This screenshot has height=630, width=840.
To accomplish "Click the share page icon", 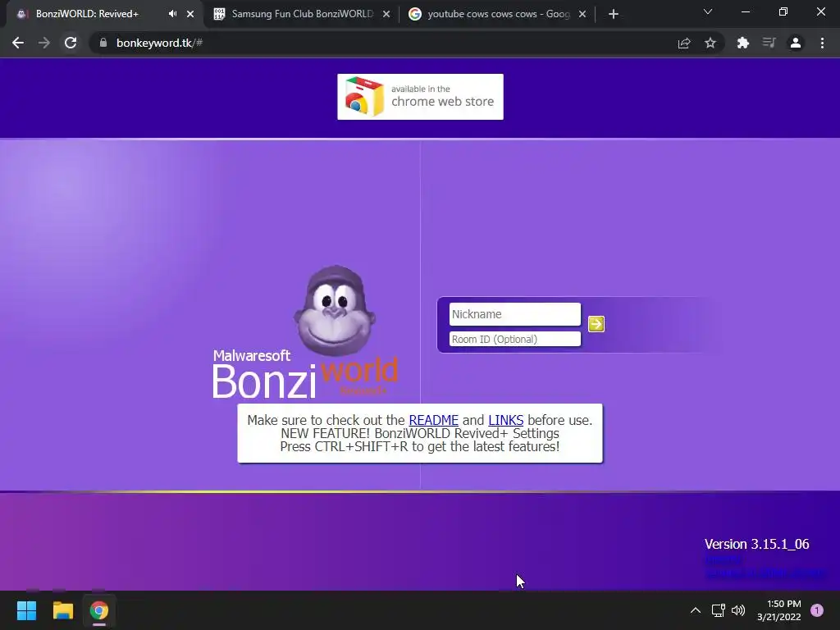I will coord(684,43).
